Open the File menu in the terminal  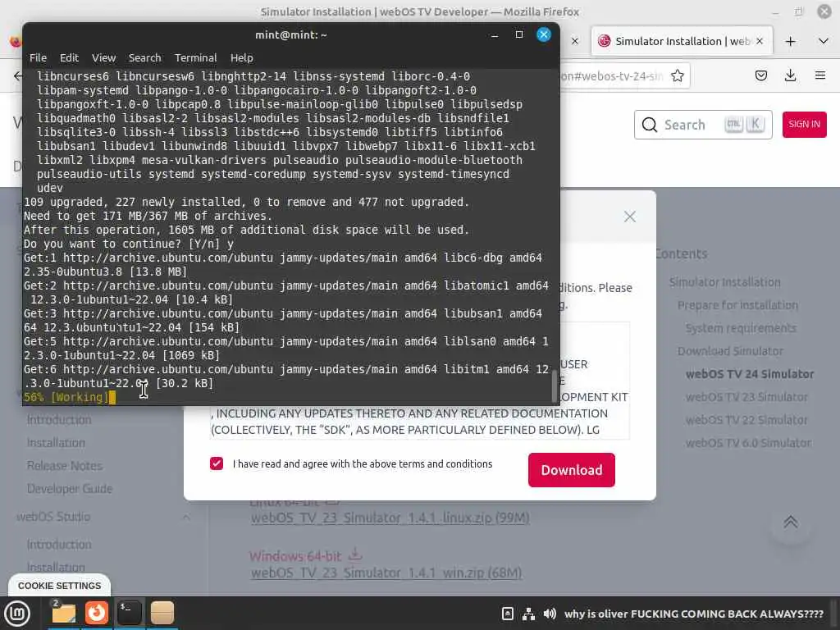(x=38, y=58)
